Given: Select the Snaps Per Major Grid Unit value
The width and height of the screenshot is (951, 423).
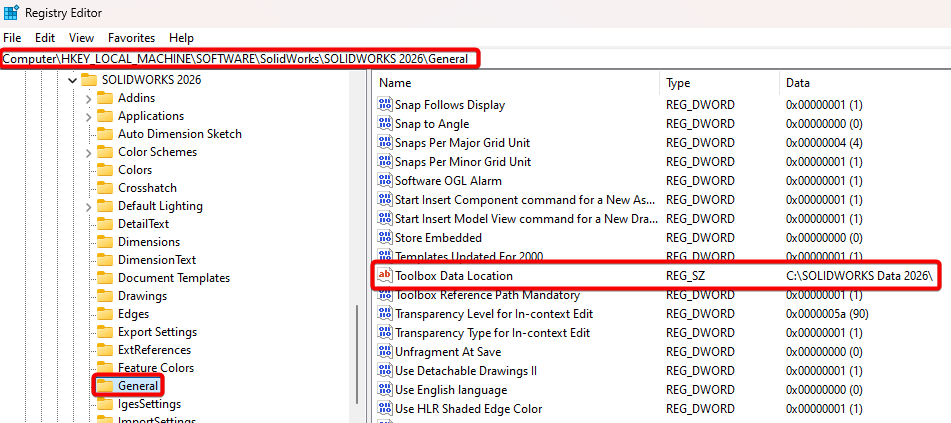Looking at the screenshot, I should point(462,143).
